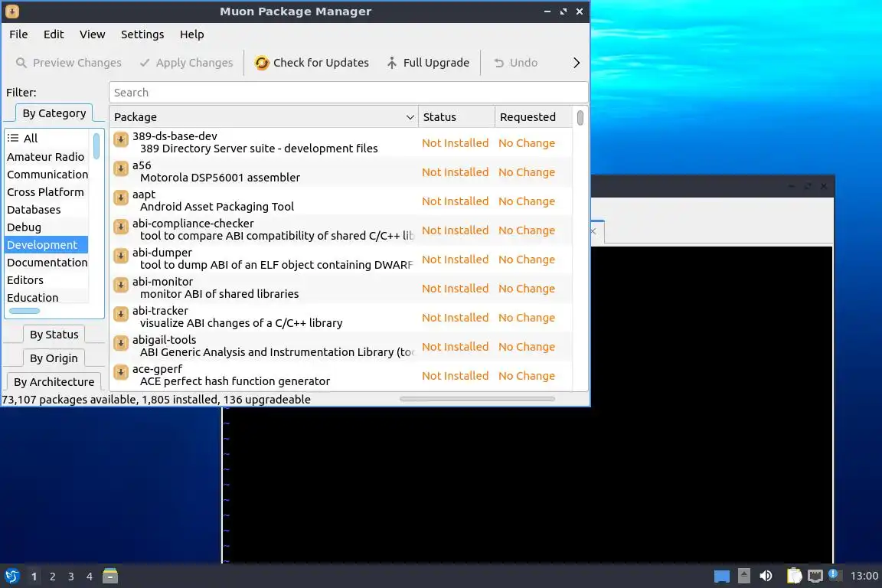Select the Development category

46,245
